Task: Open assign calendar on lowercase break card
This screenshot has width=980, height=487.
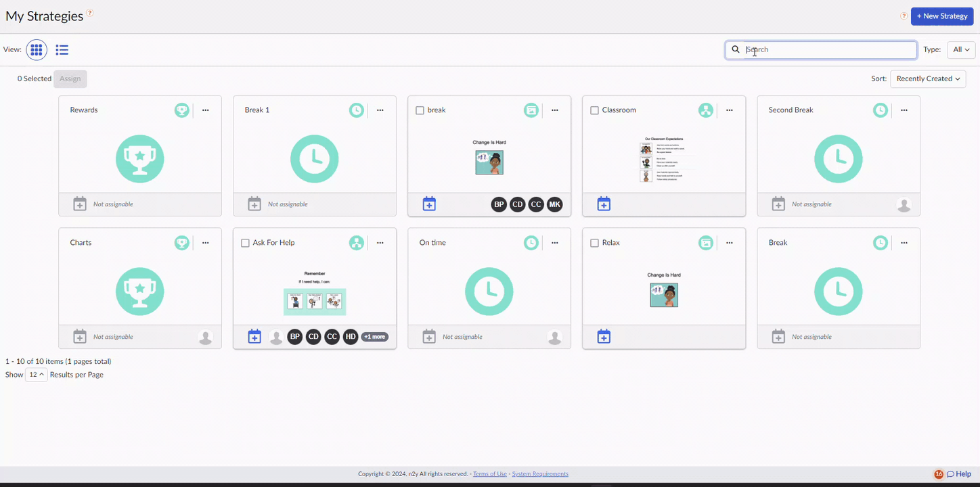Action: [x=429, y=204]
